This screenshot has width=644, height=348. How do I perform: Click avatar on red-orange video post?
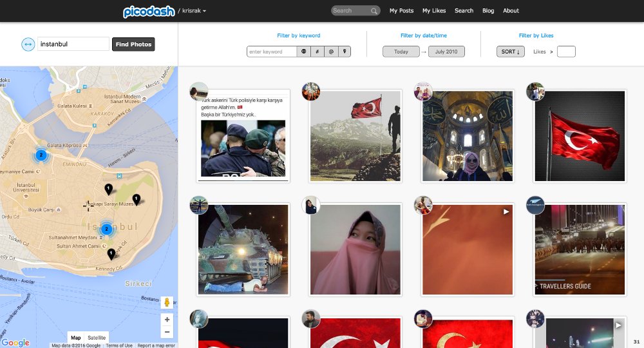point(423,204)
